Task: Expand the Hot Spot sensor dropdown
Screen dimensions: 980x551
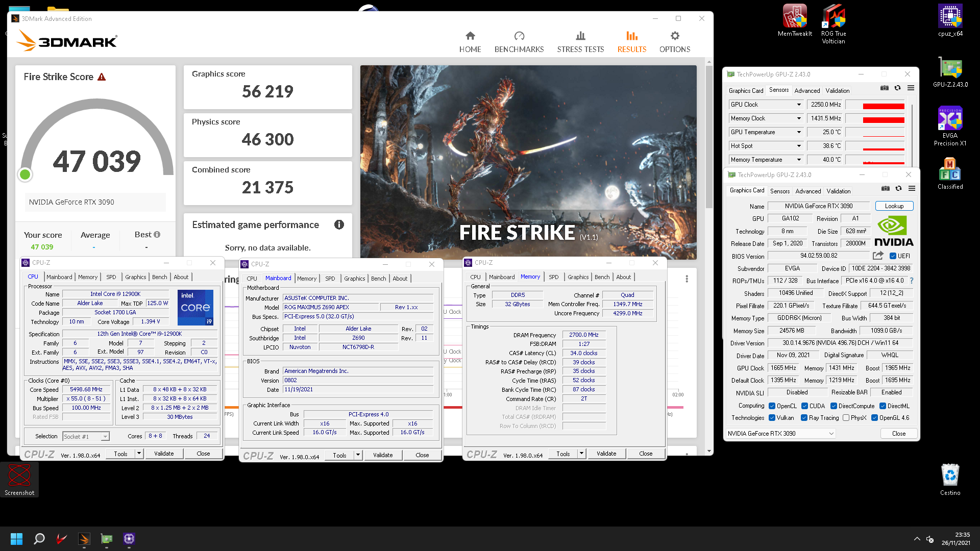Action: click(x=799, y=146)
